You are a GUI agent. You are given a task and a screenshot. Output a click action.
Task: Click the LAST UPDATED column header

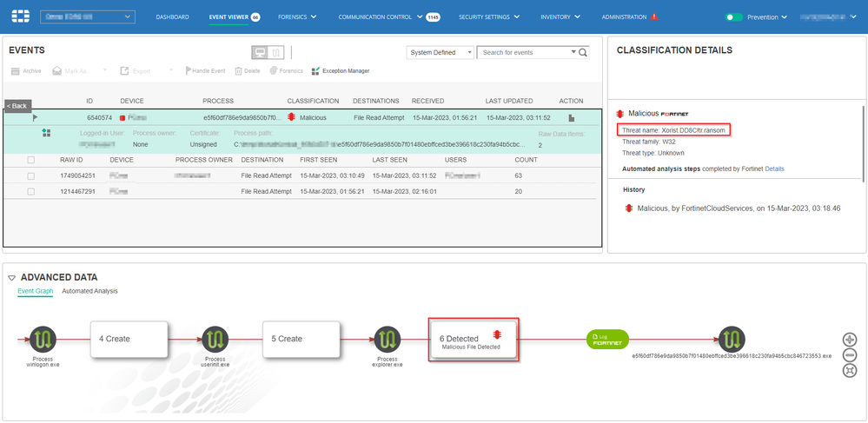(x=509, y=101)
